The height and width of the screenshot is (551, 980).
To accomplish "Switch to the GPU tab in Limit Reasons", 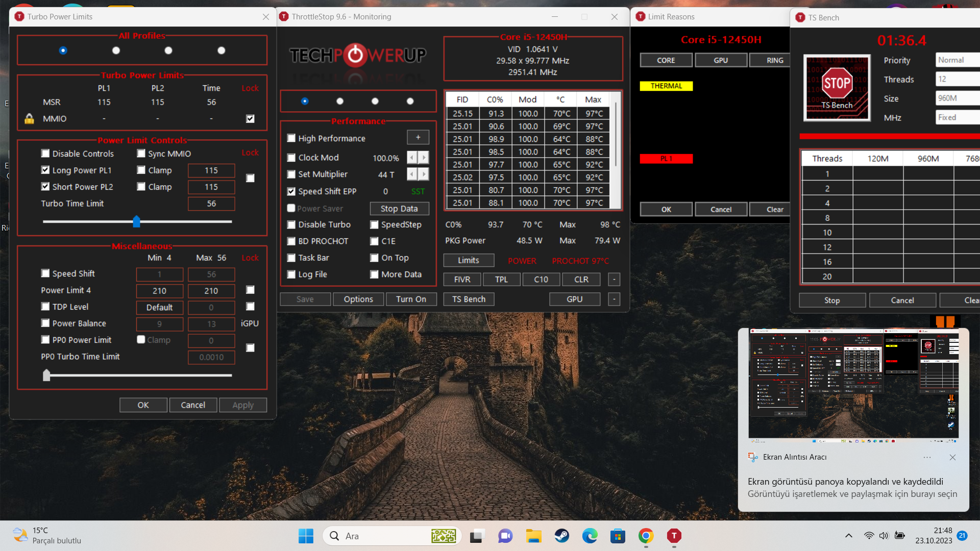I will click(x=720, y=60).
